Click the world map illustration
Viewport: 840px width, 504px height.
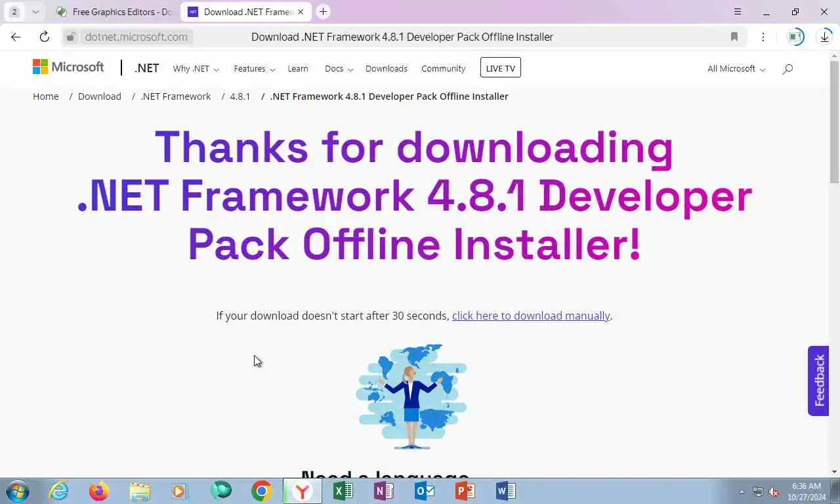pyautogui.click(x=411, y=396)
